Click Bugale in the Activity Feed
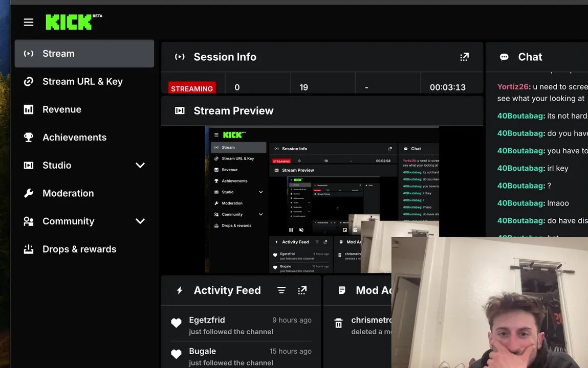Screen dimensions: 588x368 pos(203,351)
